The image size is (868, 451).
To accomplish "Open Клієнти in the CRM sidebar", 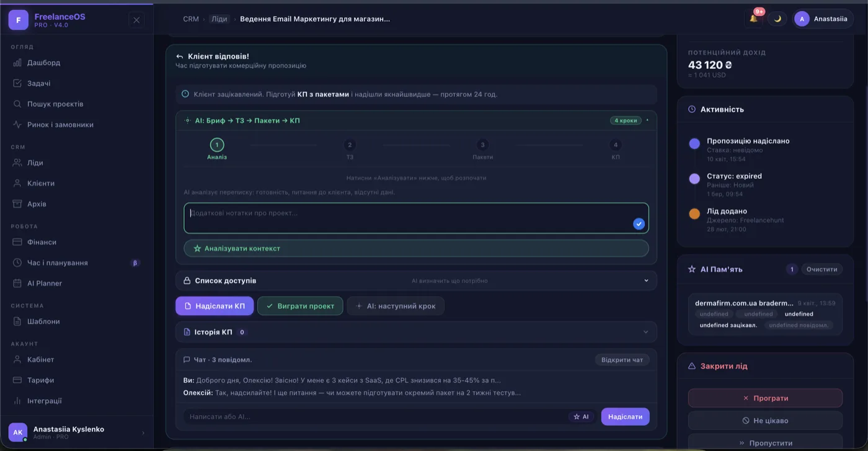I will click(x=40, y=182).
